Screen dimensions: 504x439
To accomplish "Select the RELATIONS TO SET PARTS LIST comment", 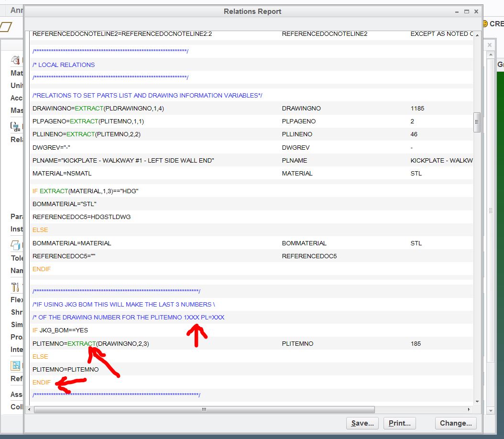I will tap(147, 96).
